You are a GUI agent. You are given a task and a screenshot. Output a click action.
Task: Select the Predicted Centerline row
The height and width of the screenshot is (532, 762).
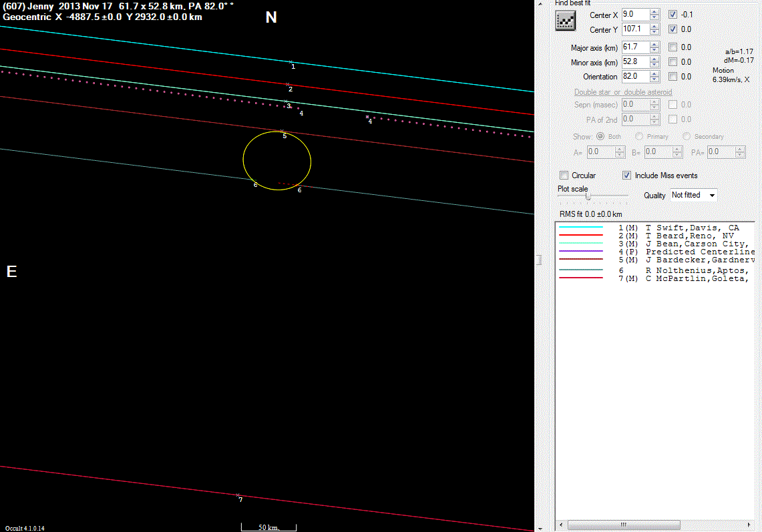pos(655,252)
